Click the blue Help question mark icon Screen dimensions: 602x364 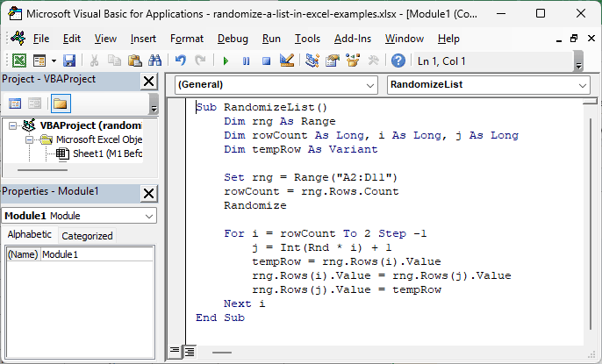[x=398, y=61]
